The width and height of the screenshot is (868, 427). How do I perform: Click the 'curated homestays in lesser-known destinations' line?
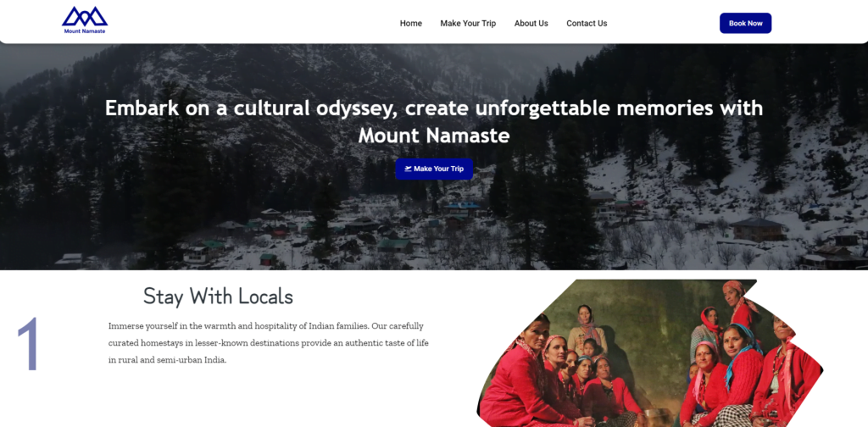[x=269, y=343]
